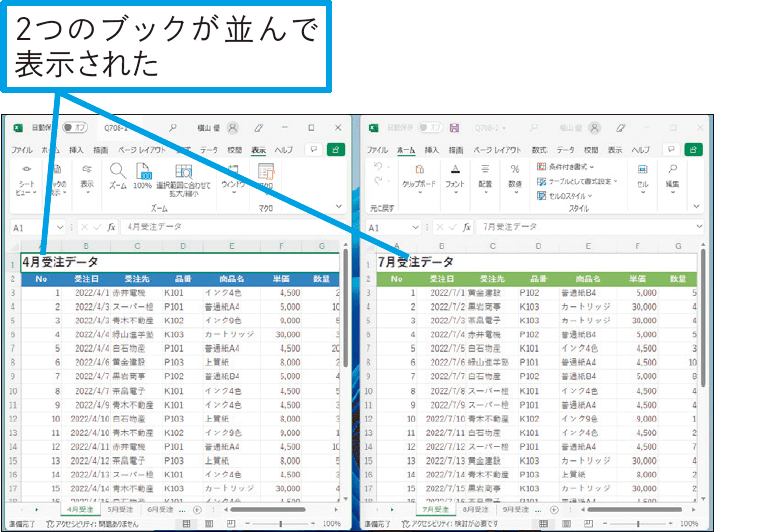Viewport: 783px width, 532px height.
Task: Click green share button in right window
Action: click(693, 149)
